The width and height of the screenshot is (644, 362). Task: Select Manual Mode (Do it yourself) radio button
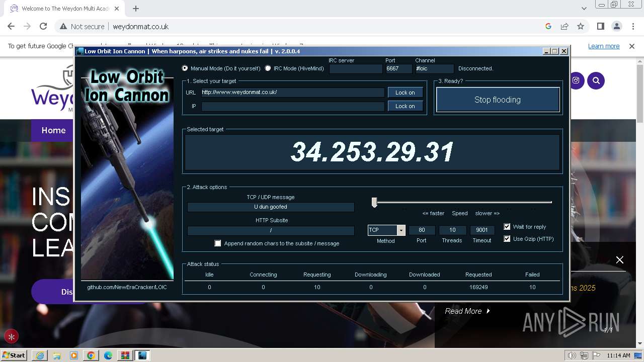185,68
